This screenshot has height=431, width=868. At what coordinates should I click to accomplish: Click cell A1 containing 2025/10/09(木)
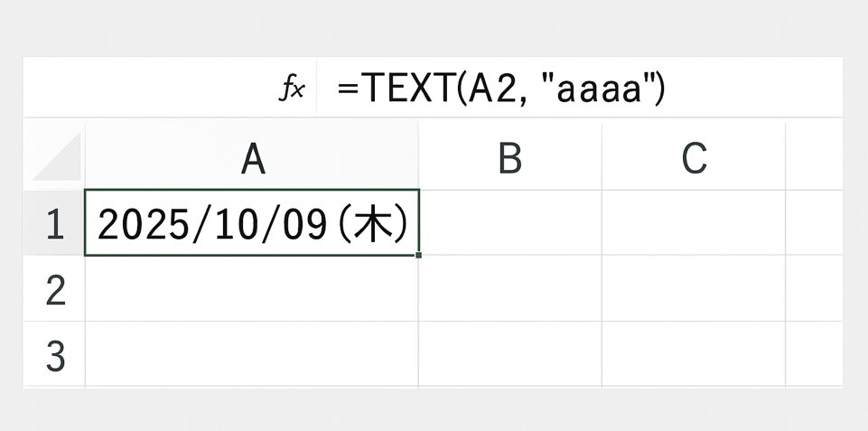click(252, 223)
